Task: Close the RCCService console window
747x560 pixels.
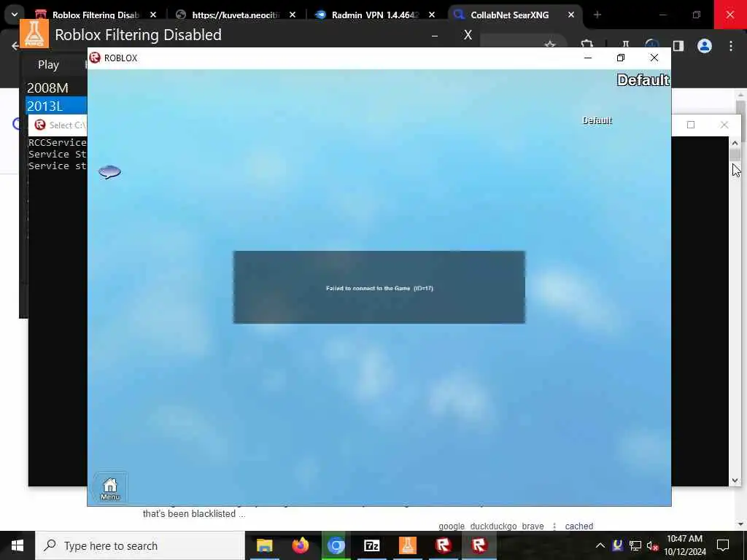Action: (724, 125)
